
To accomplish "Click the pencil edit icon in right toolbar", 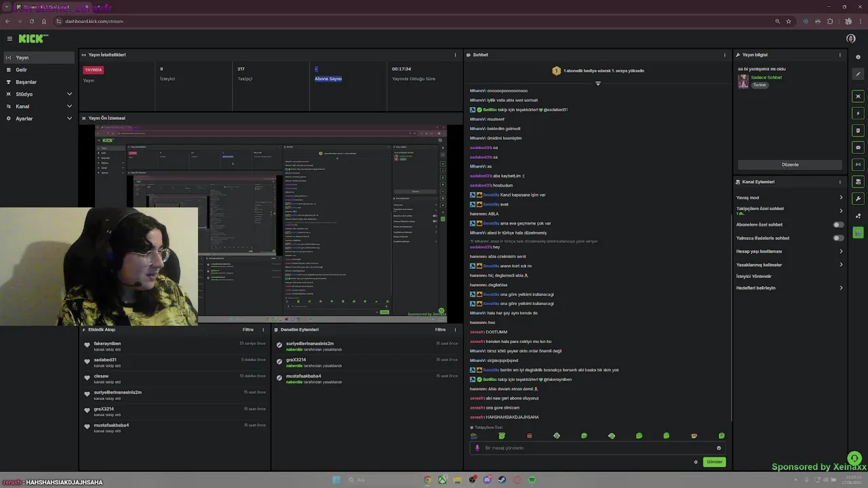I will pyautogui.click(x=858, y=75).
